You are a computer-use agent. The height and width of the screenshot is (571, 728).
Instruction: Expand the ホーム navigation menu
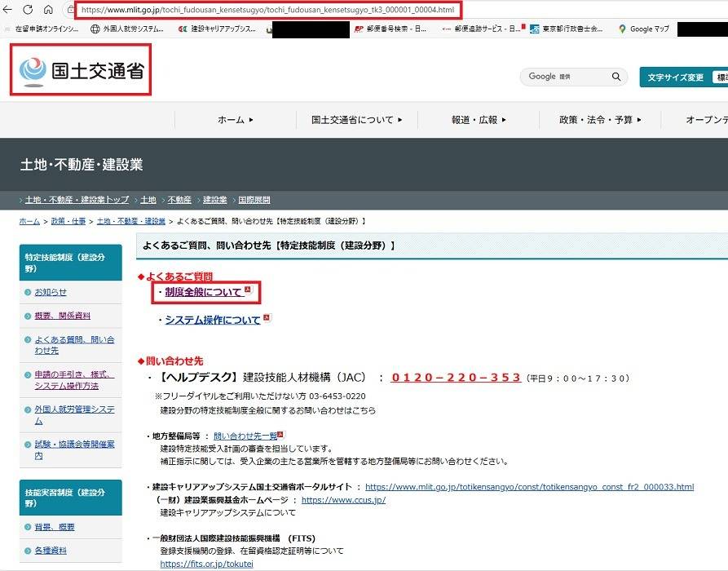[x=236, y=120]
